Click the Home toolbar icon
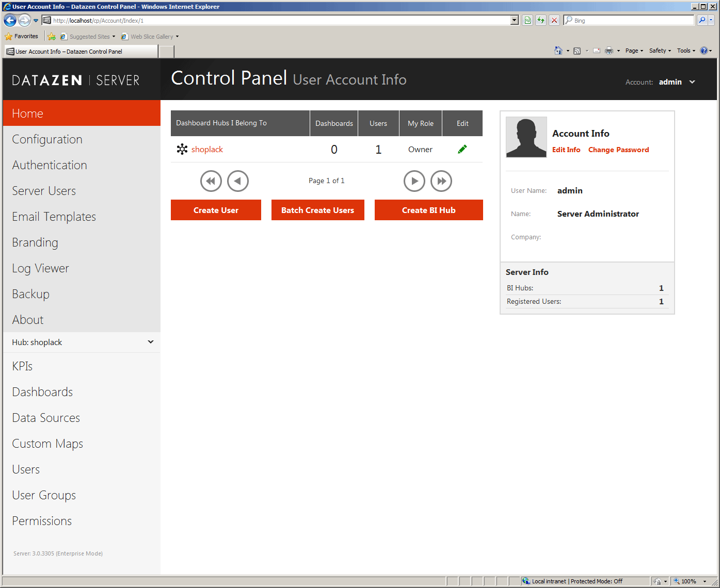720x588 pixels. click(558, 51)
